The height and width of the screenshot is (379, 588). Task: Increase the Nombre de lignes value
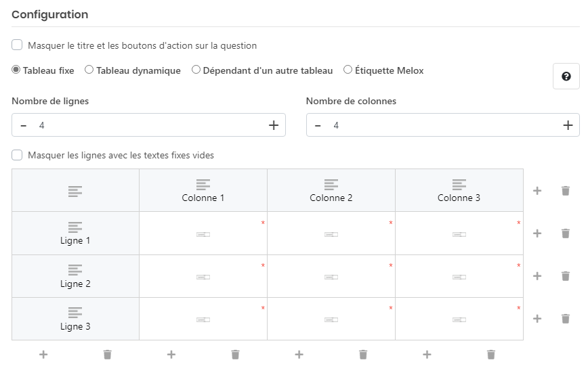[x=274, y=125]
